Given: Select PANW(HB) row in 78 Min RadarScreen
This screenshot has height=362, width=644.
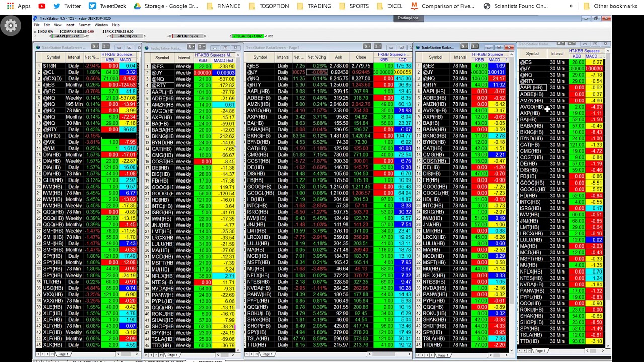Looking at the screenshot, I should [460, 294].
